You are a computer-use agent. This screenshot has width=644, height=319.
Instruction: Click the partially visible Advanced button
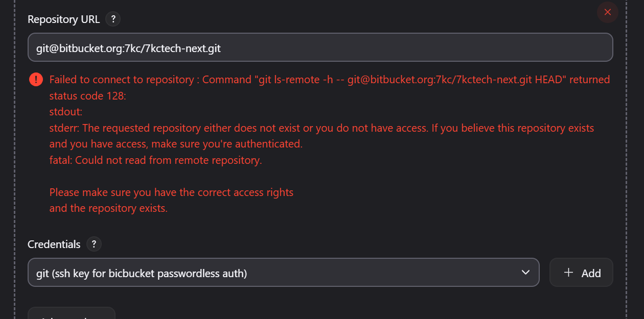(x=72, y=314)
